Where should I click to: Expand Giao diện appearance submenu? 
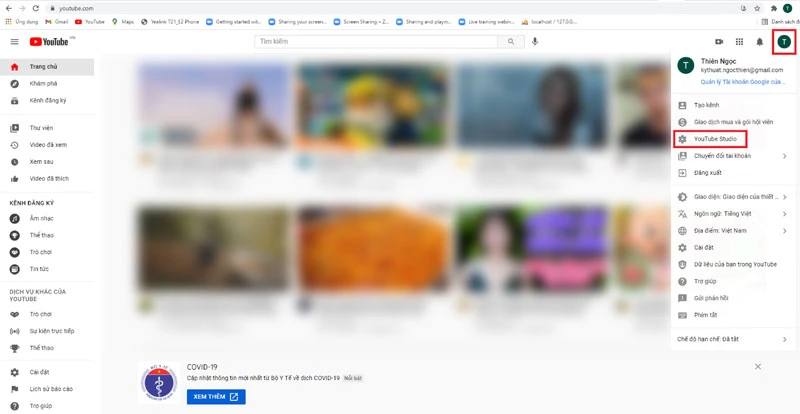point(734,197)
